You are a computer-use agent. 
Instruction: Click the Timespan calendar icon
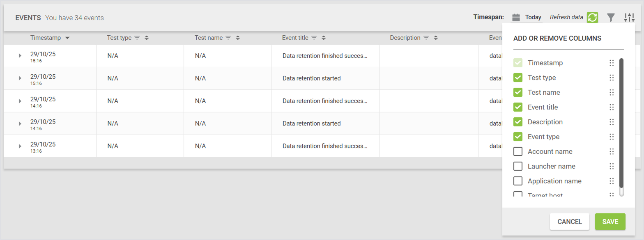coord(516,17)
